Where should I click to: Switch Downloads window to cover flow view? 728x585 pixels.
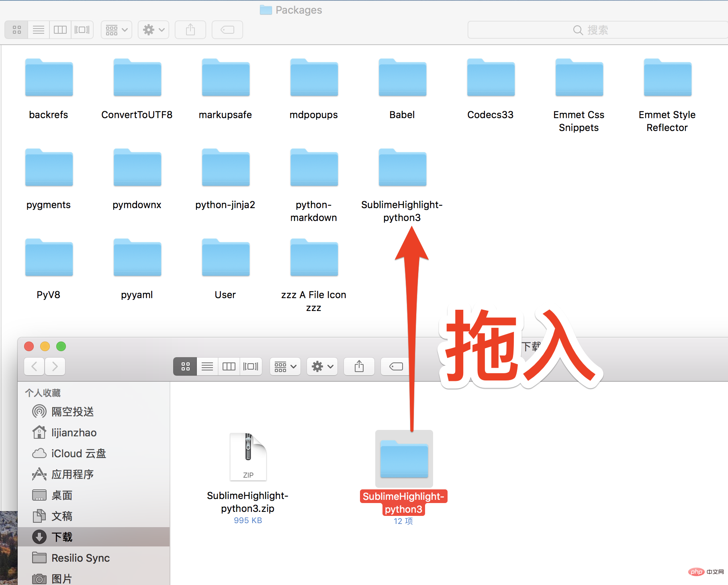click(251, 366)
